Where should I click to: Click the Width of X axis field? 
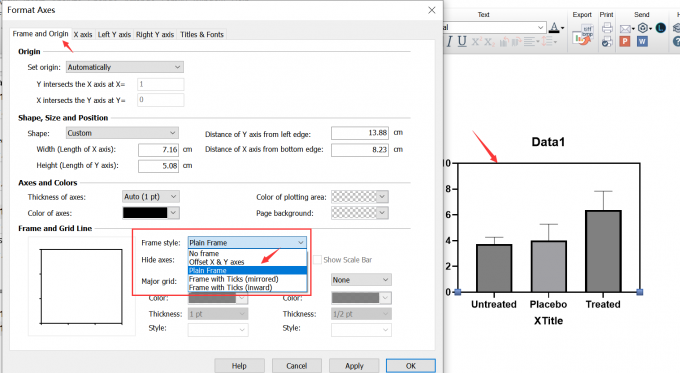[x=158, y=150]
